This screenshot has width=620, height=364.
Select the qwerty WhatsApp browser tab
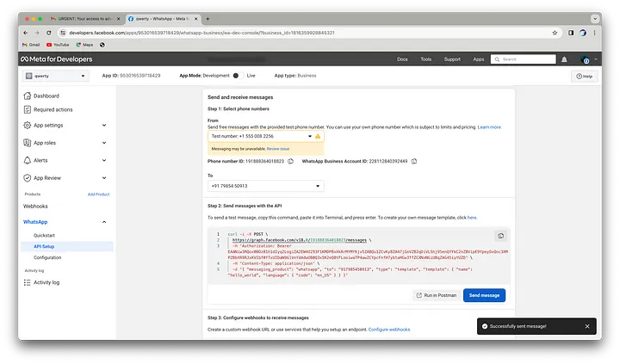[163, 19]
